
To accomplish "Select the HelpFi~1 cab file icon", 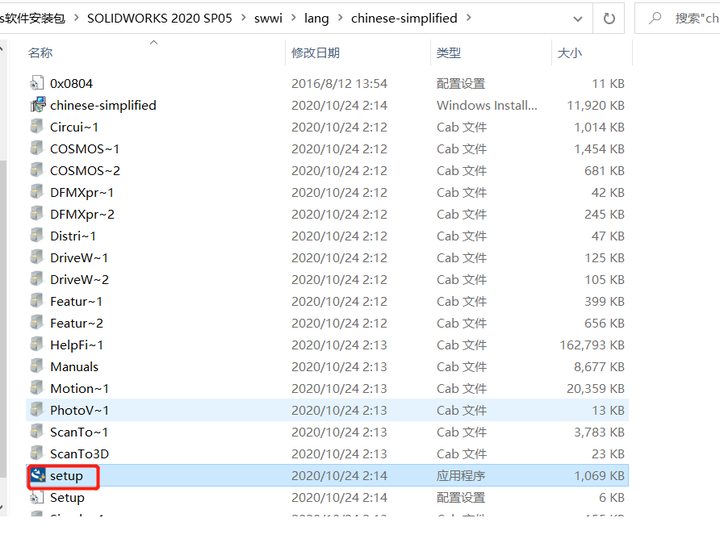I will point(37,344).
